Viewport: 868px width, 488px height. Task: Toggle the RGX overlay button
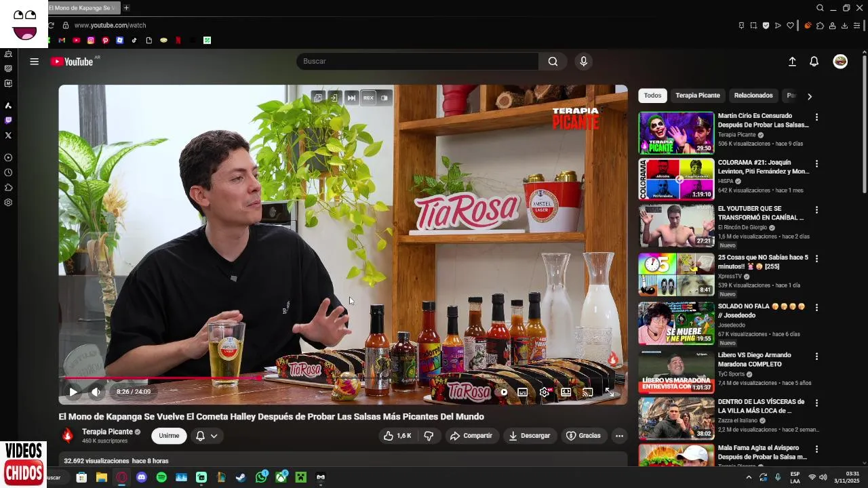point(368,98)
